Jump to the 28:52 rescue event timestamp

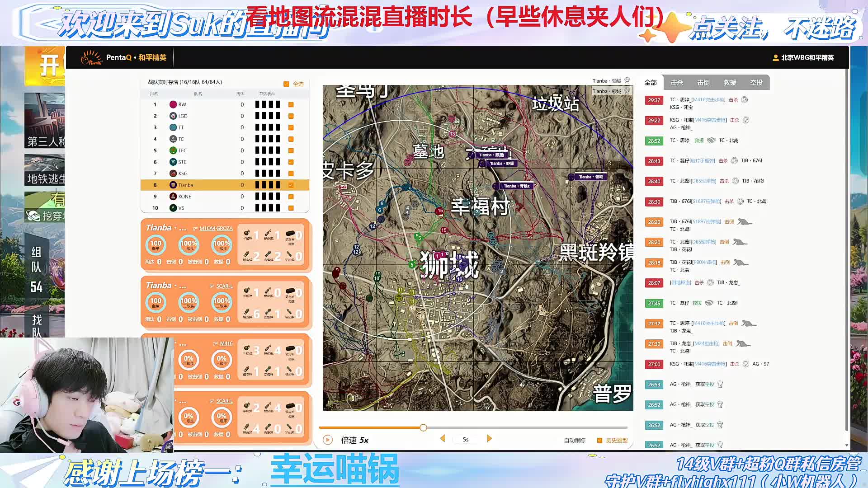coord(654,141)
